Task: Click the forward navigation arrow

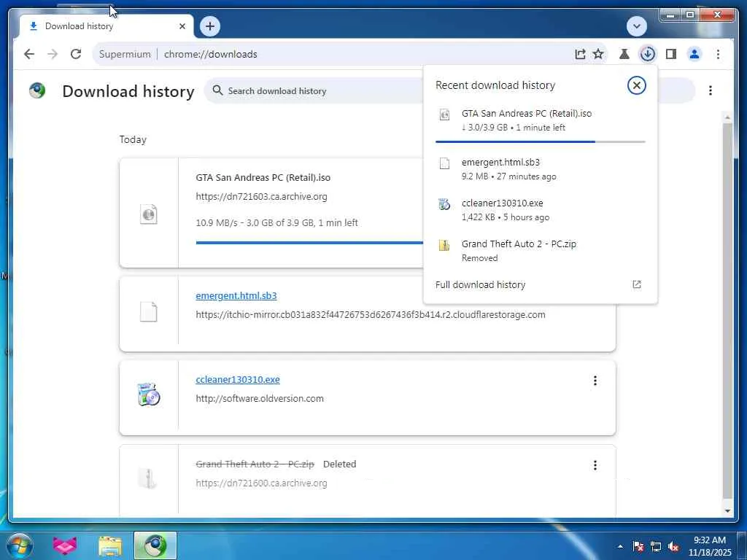Action: tap(53, 54)
